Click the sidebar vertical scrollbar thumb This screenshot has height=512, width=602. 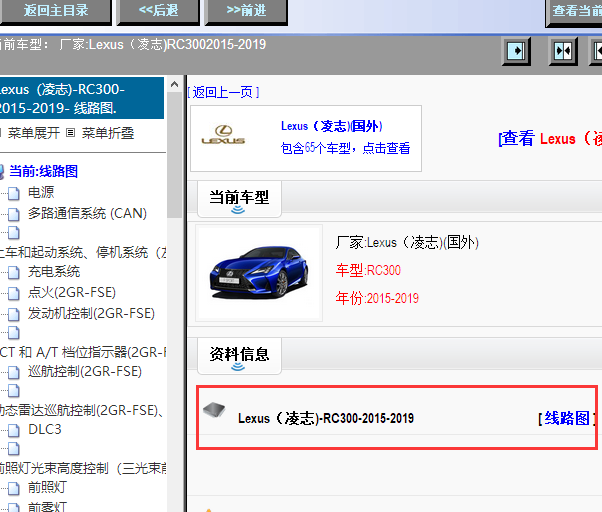[x=174, y=155]
